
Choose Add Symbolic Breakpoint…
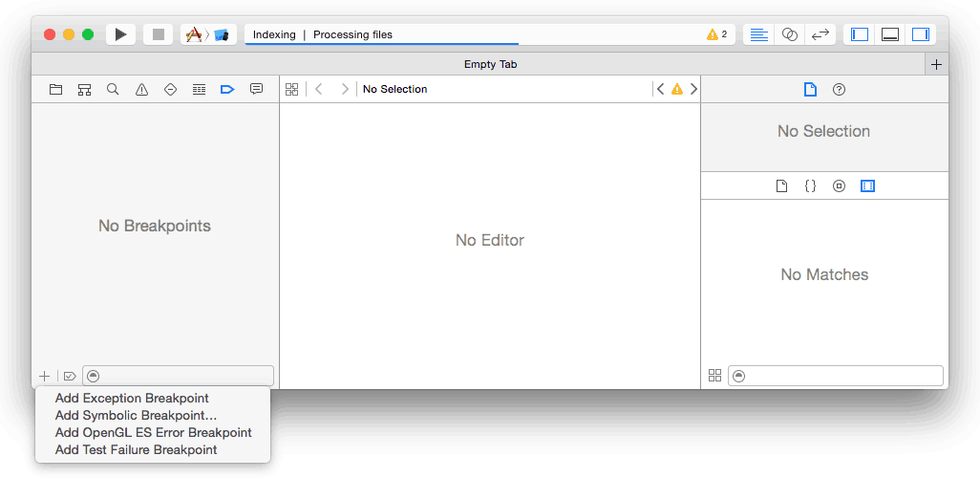tap(153, 416)
